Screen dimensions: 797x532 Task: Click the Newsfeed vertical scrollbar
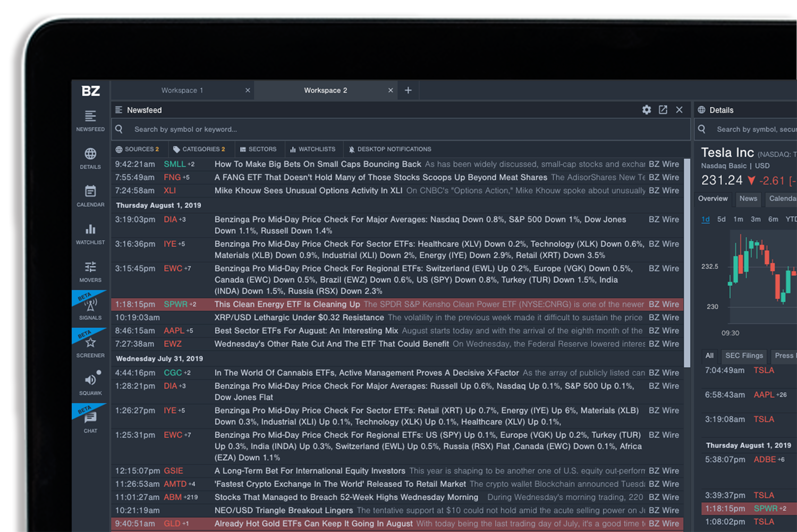point(687,263)
